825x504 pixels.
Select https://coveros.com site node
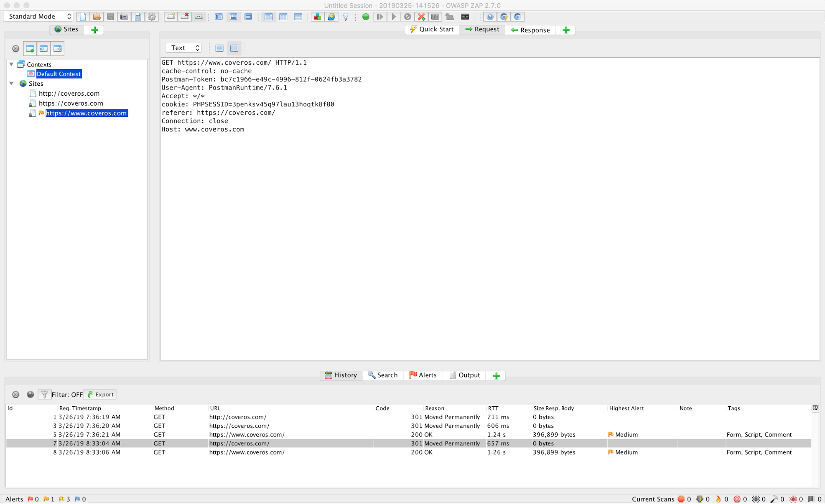tap(71, 104)
